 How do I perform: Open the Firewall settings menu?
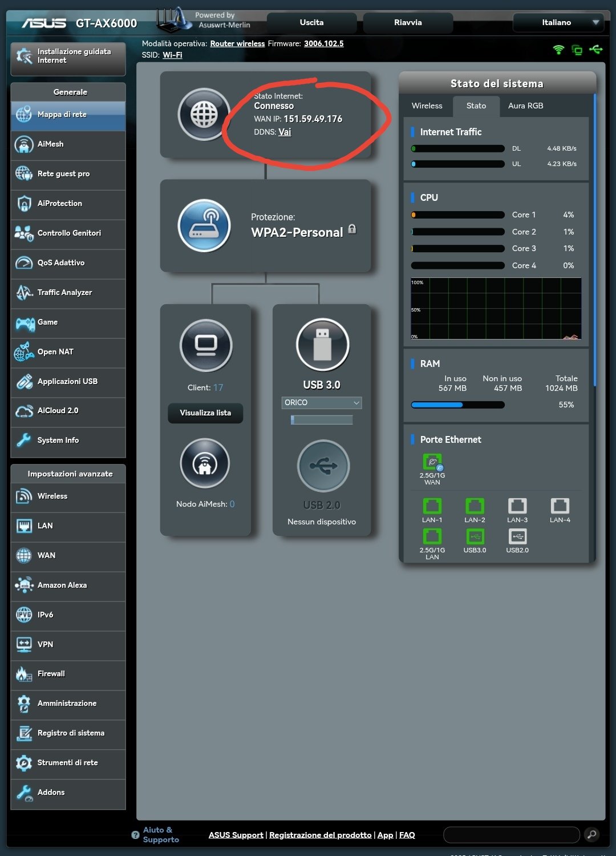point(51,674)
